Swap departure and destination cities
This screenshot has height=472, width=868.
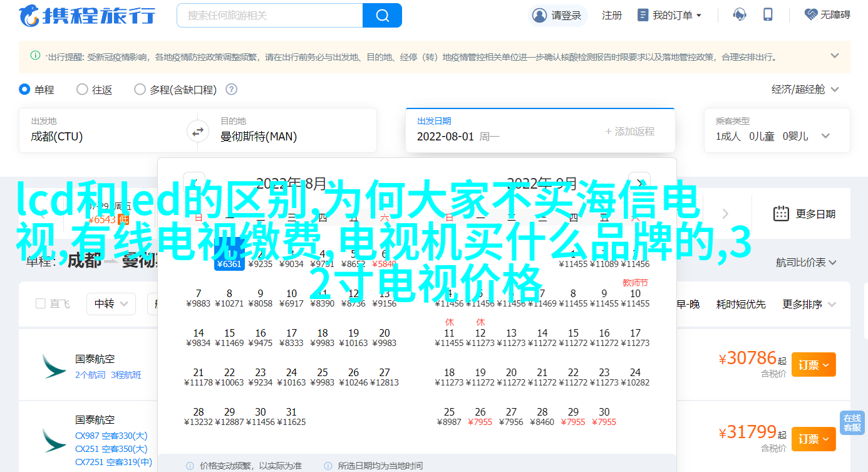pyautogui.click(x=198, y=132)
